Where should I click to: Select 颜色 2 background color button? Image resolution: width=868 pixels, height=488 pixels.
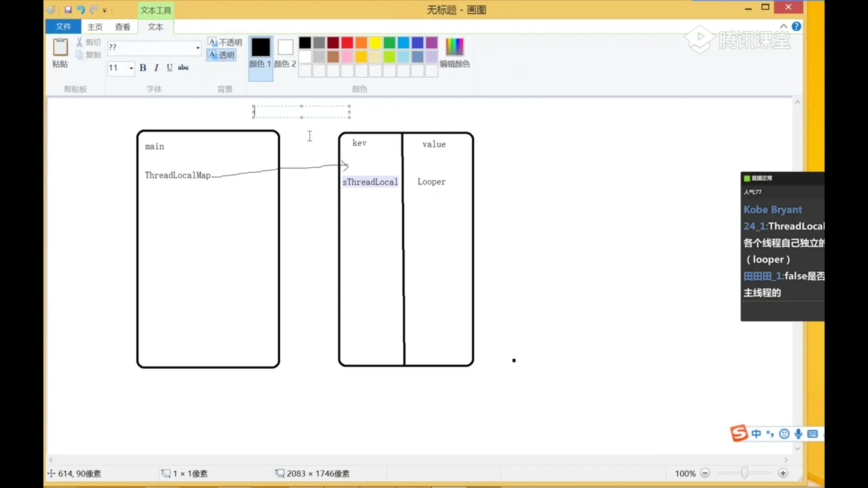285,52
